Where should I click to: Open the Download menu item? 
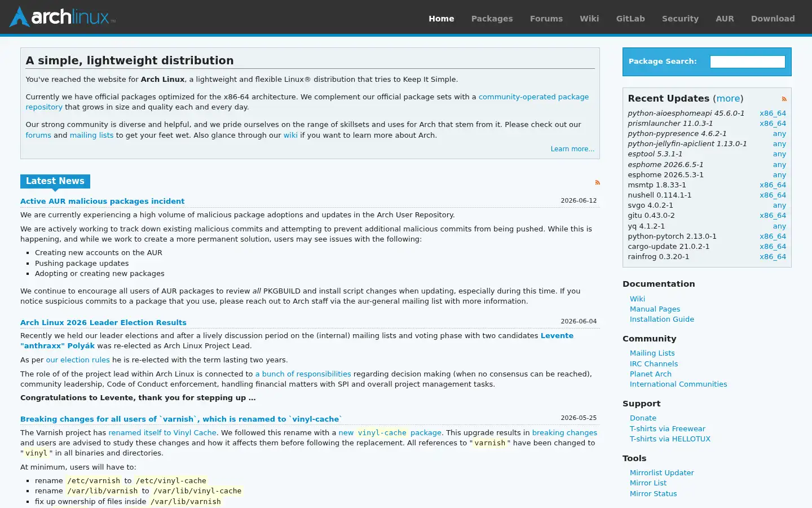click(x=773, y=19)
